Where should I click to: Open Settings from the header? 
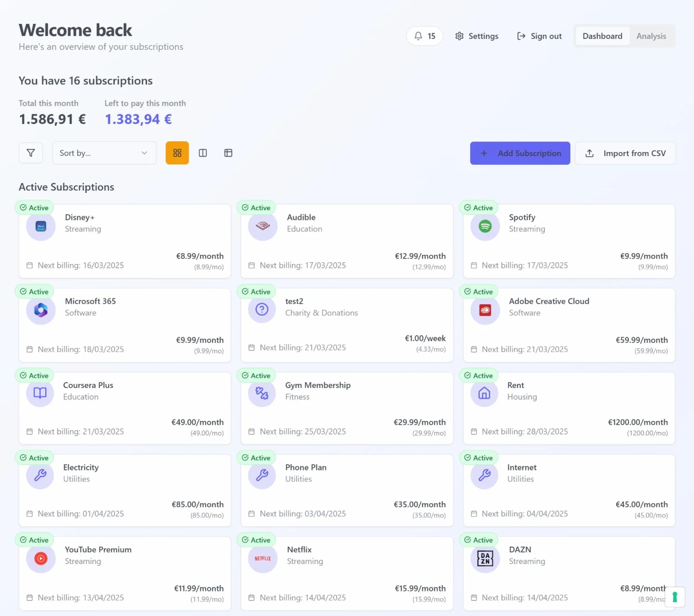click(x=476, y=36)
